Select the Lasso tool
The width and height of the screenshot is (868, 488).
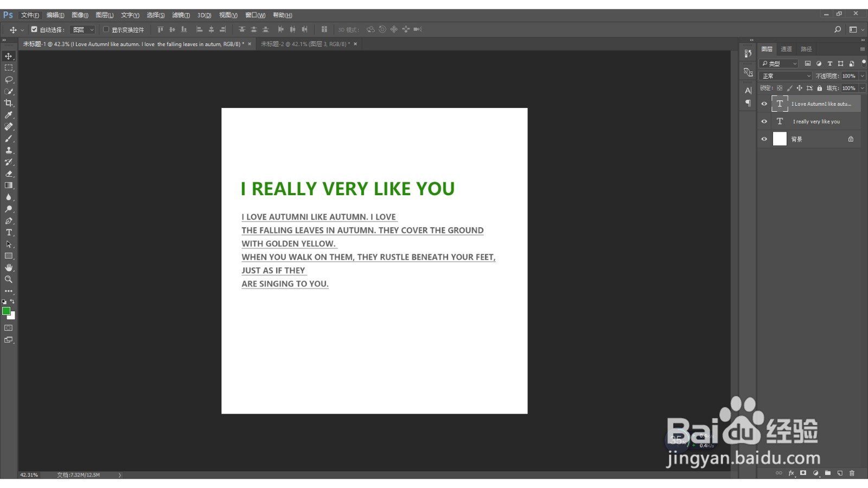click(x=9, y=80)
